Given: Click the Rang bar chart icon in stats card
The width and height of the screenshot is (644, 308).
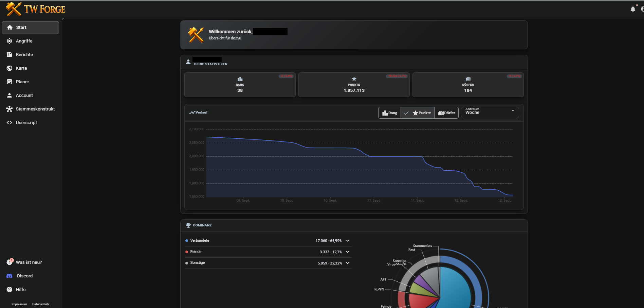Looking at the screenshot, I should click(240, 79).
